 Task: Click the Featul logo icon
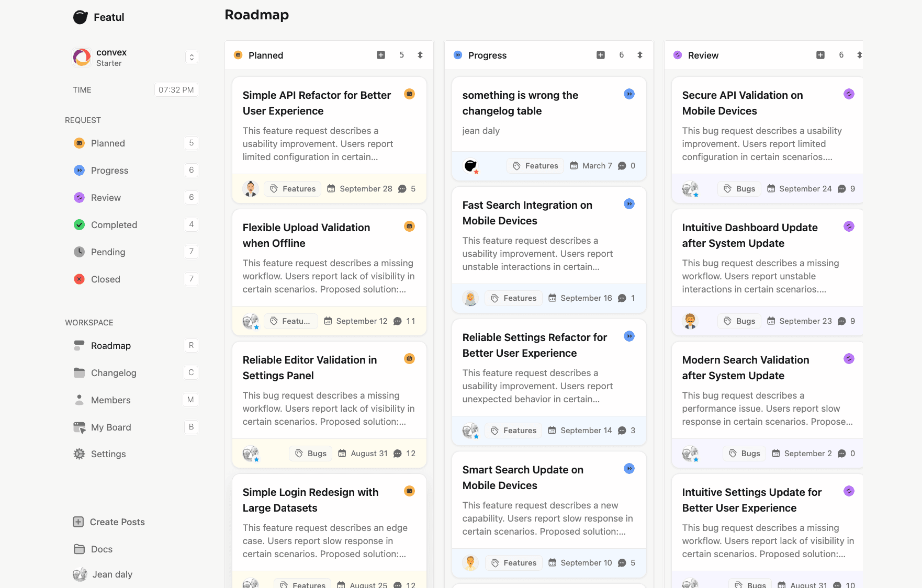(x=80, y=17)
